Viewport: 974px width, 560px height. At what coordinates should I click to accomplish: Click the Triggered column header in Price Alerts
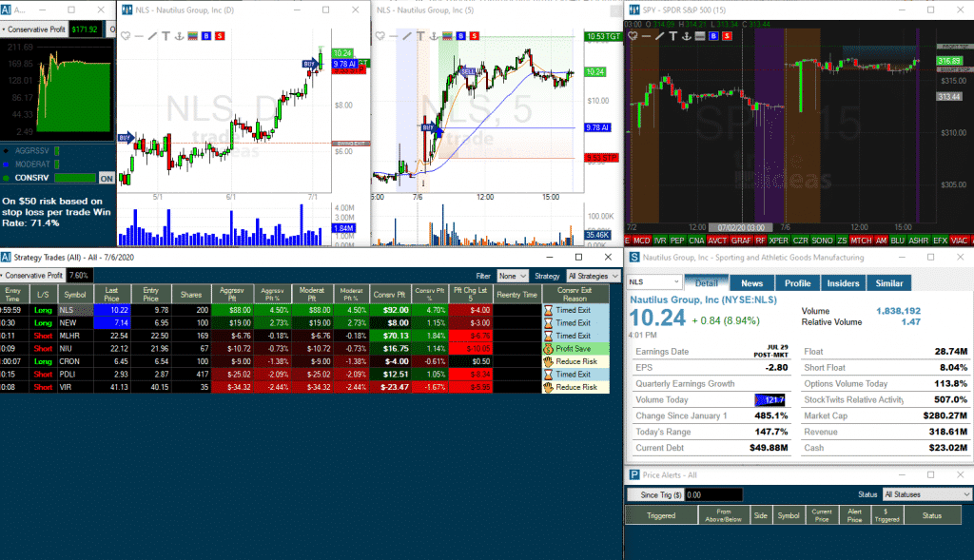pos(660,514)
